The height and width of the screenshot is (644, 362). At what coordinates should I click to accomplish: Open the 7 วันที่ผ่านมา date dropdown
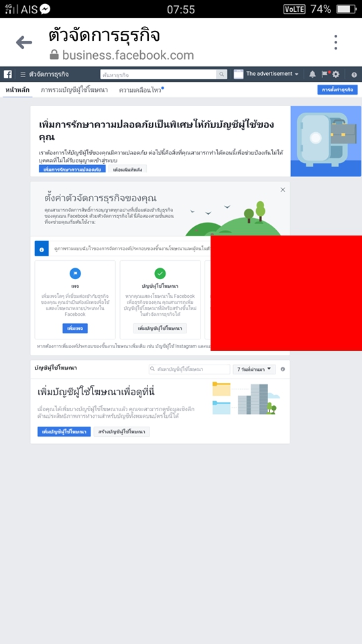254,369
